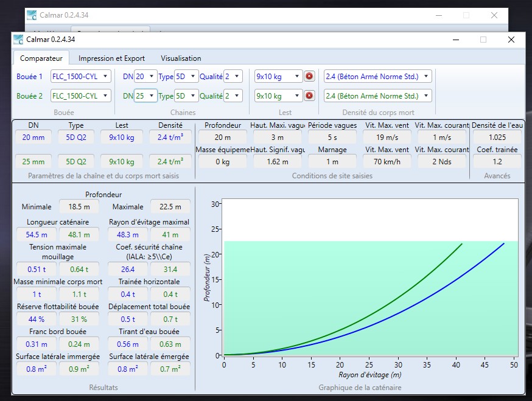Viewport: 532px width, 401px height.
Task: Open the Bouée 2 model dropdown
Action: tap(81, 96)
